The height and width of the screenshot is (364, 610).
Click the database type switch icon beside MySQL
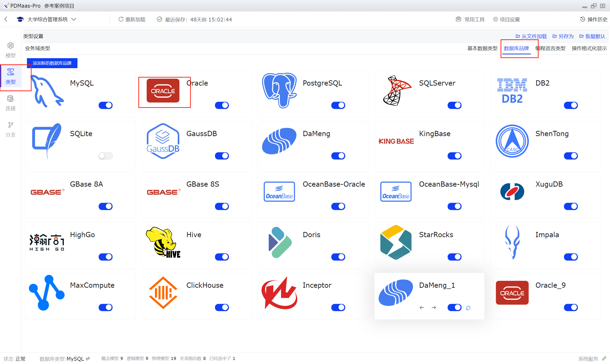pyautogui.click(x=88, y=358)
